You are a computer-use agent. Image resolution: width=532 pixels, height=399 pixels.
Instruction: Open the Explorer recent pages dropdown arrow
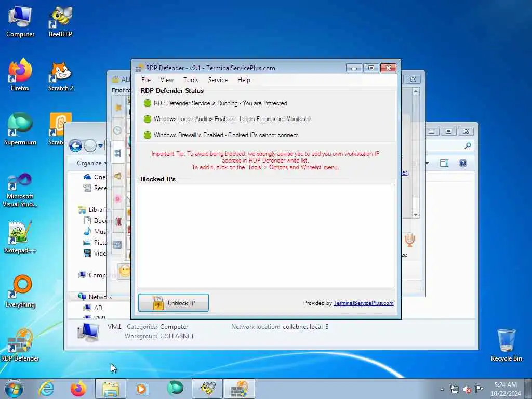[x=100, y=146]
